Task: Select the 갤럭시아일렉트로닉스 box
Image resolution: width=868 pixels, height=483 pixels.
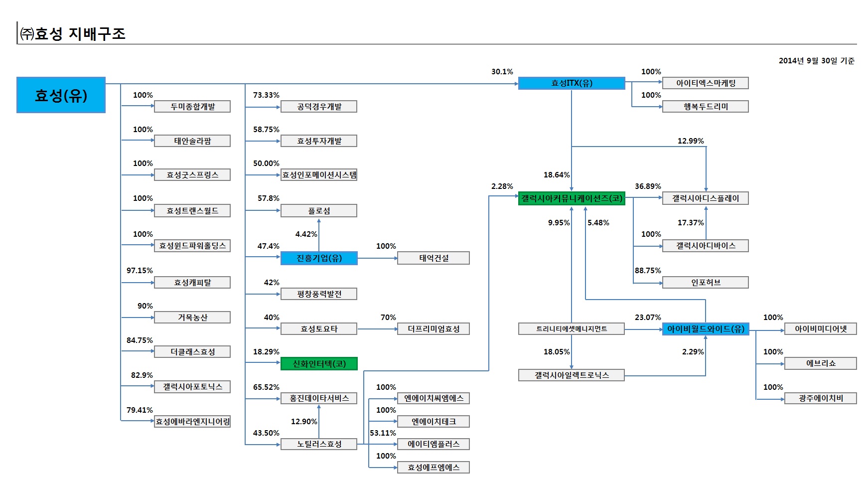Action: coord(572,375)
